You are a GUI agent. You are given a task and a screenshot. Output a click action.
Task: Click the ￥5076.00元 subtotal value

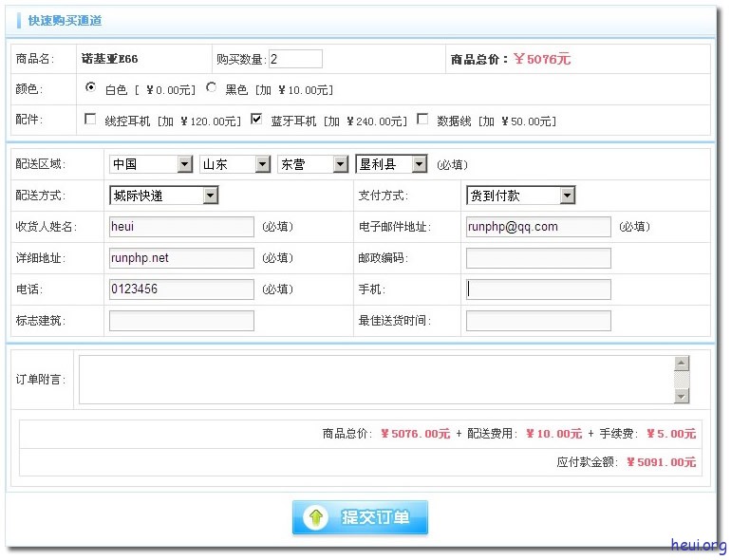[416, 434]
